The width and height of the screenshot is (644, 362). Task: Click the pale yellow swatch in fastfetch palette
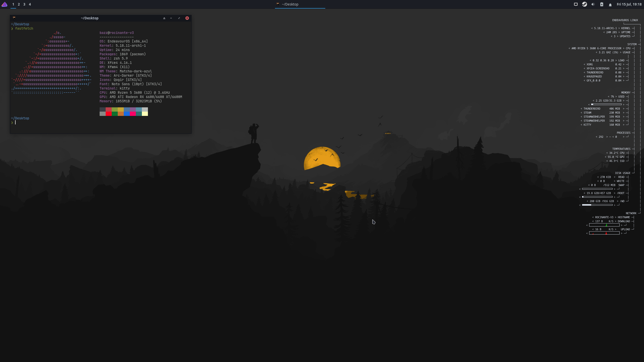click(145, 114)
